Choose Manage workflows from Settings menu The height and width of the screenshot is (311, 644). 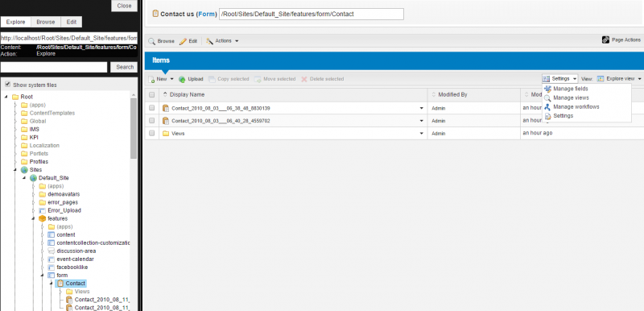[576, 107]
